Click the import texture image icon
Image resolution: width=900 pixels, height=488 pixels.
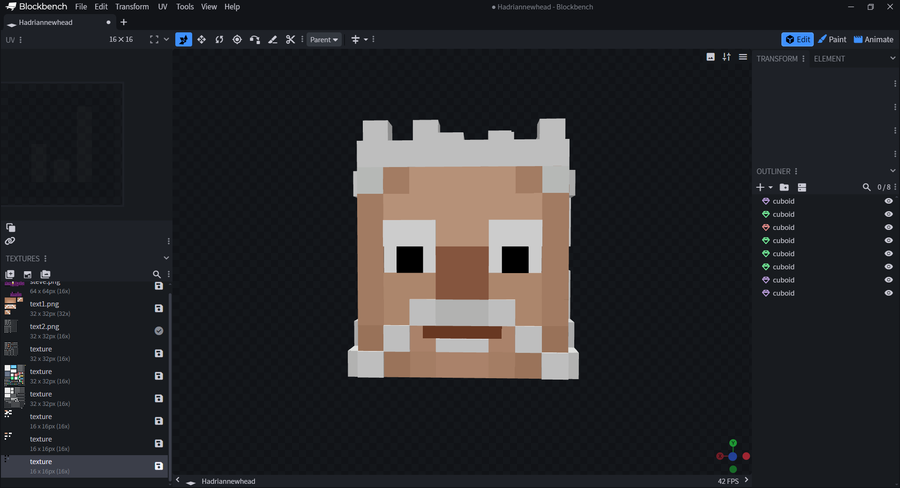(28, 274)
